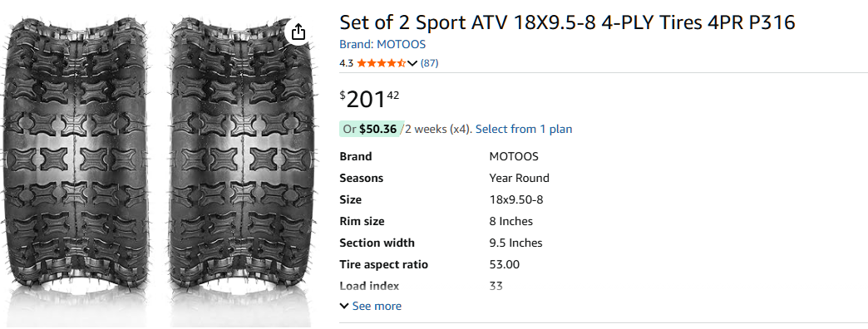The height and width of the screenshot is (329, 868).
Task: Click the 18x9.50-8 size value
Action: click(x=516, y=199)
